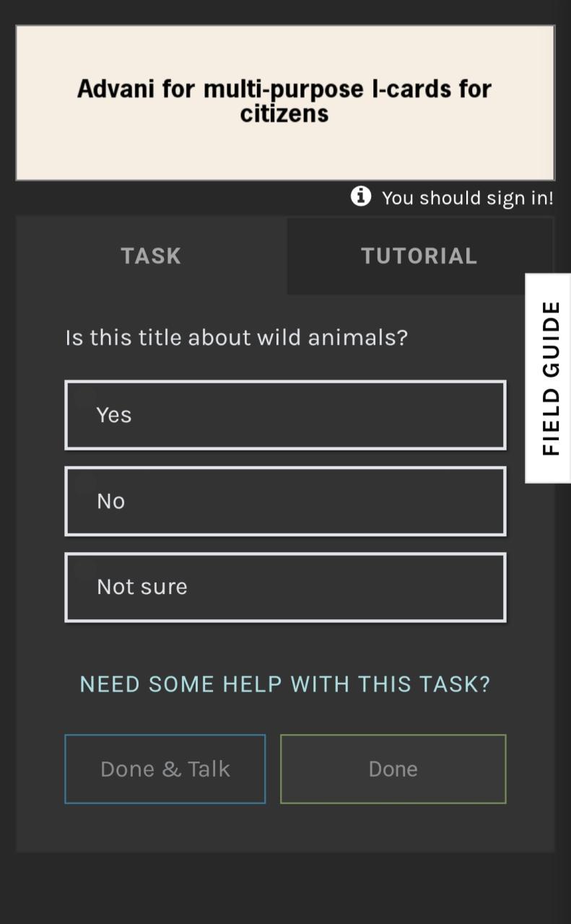
Task: Tap the No label text
Action: tap(111, 501)
